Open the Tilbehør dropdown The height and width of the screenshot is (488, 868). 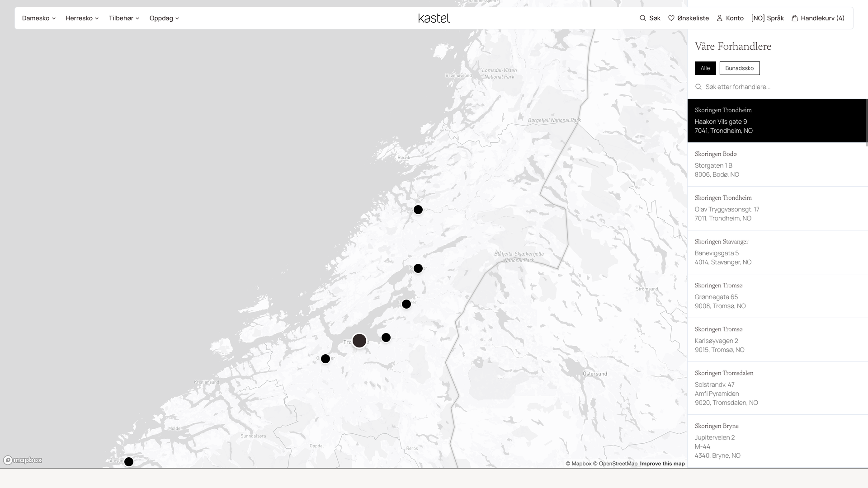tap(124, 18)
